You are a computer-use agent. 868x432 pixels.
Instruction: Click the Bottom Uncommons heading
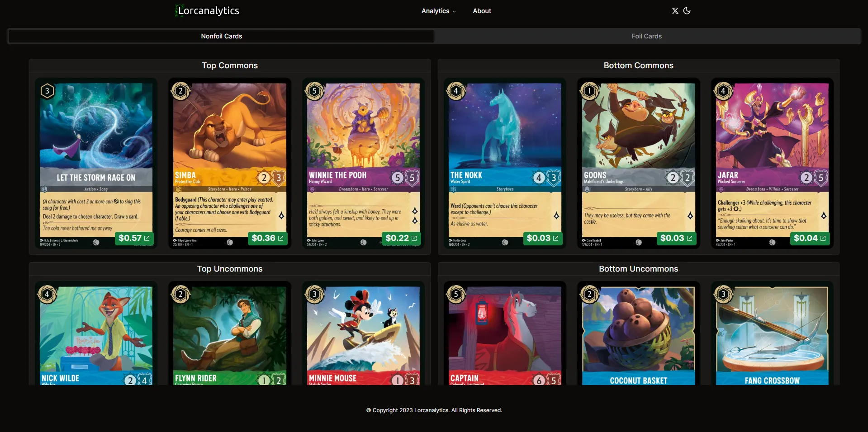638,269
